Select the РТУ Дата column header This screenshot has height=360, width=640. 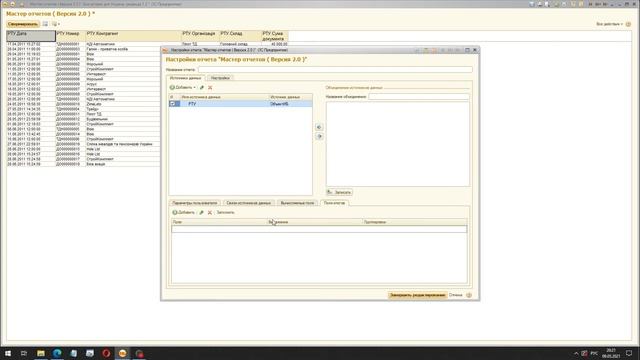[31, 36]
